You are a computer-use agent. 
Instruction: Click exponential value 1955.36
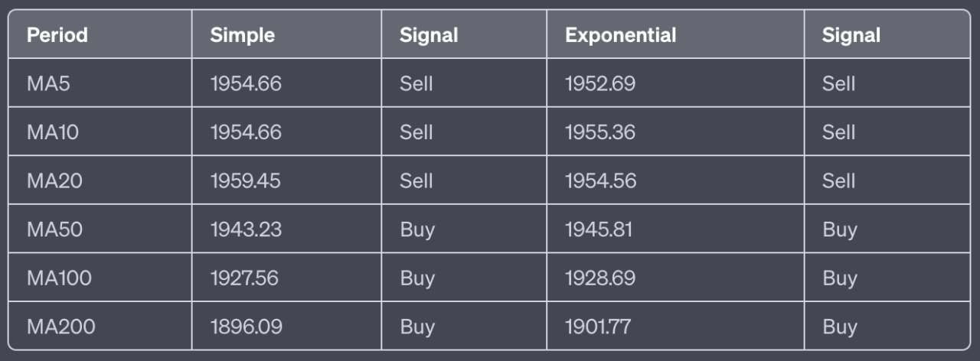click(600, 132)
